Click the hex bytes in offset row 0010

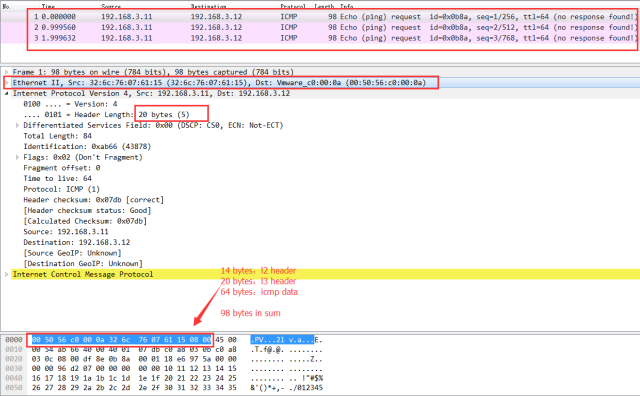(x=134, y=349)
